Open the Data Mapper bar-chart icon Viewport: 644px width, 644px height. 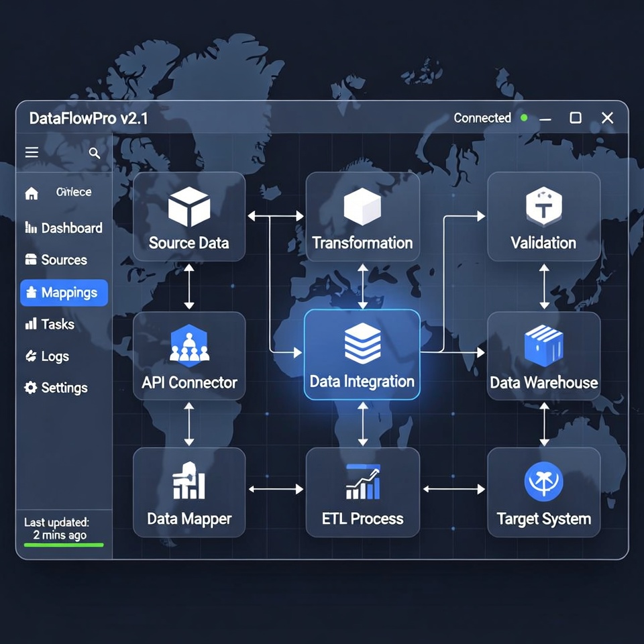pos(189,482)
